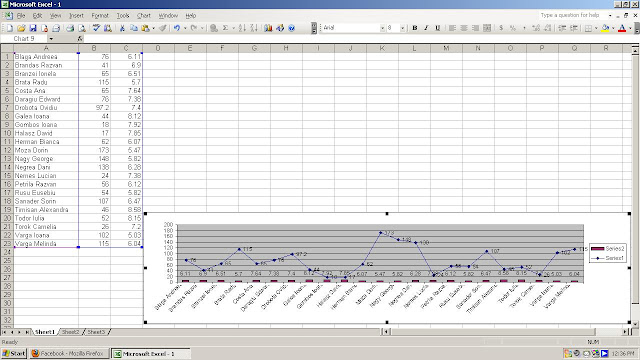Apply yellow Fill Color bucket

click(x=605, y=28)
